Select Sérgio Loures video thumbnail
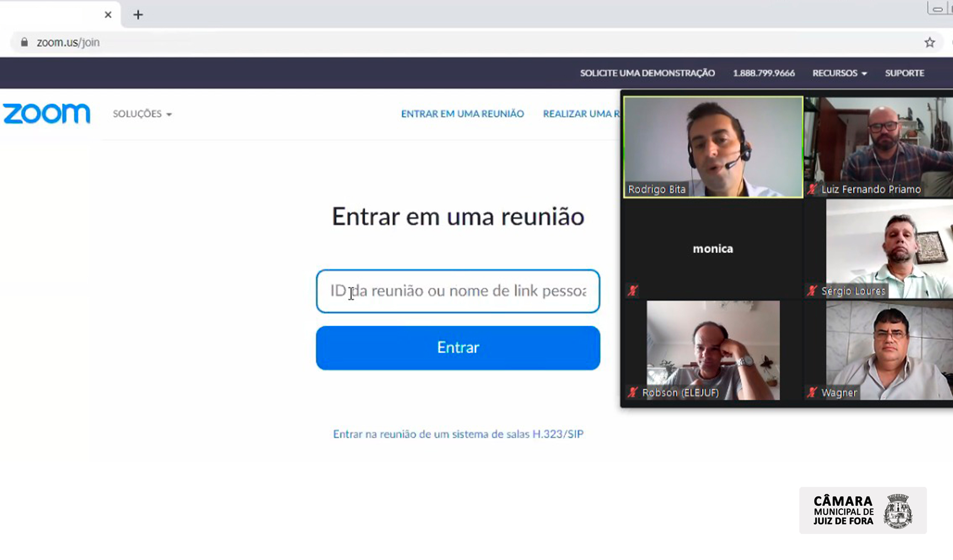The image size is (953, 560). [878, 249]
